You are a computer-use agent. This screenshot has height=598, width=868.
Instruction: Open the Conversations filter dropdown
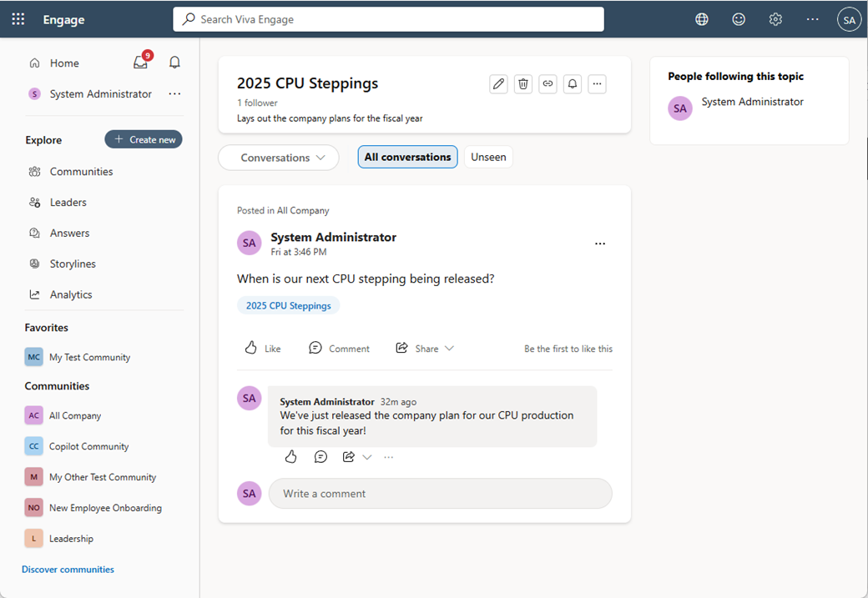tap(278, 157)
